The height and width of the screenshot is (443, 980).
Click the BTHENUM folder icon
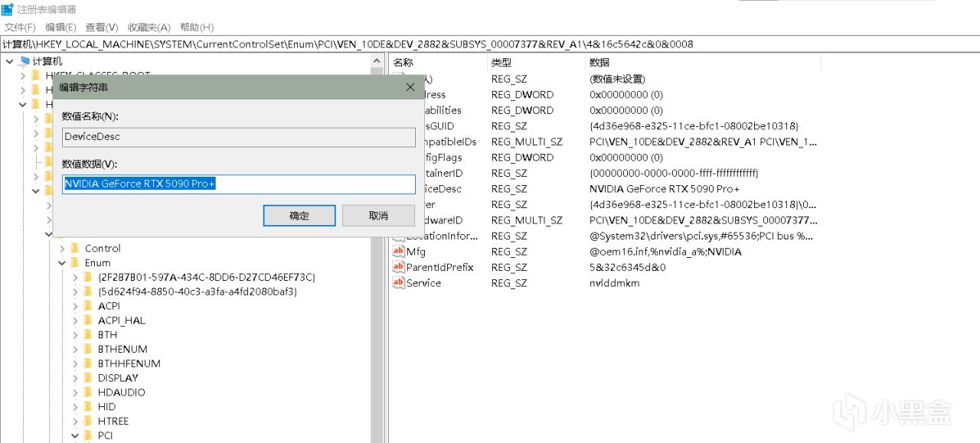88,349
